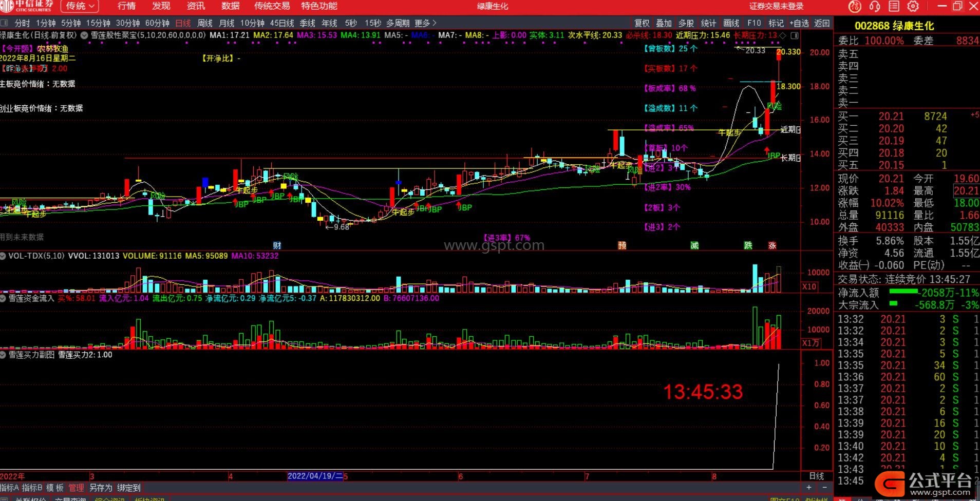This screenshot has width=980, height=501.
Task: Open the list document icon in the title bar
Action: pos(894,6)
